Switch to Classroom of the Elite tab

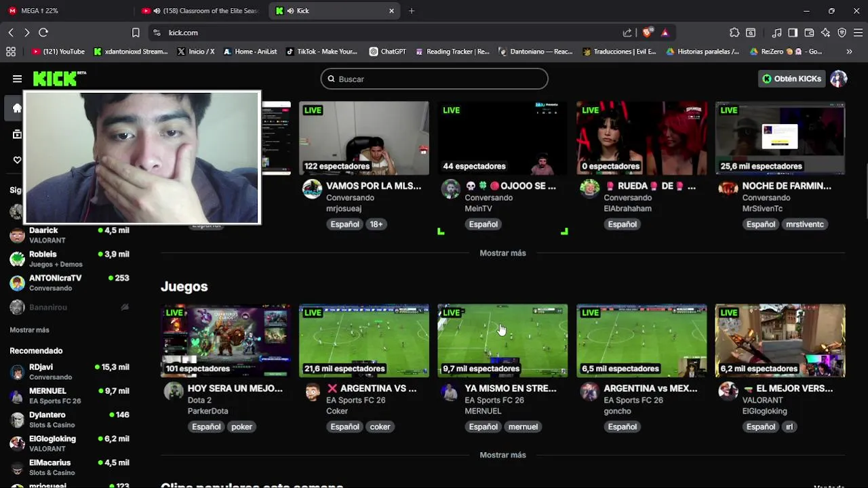(x=200, y=11)
